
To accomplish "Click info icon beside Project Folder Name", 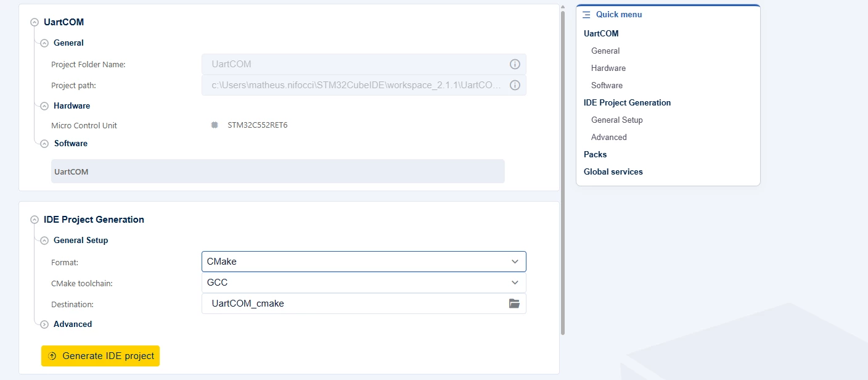I will 515,64.
